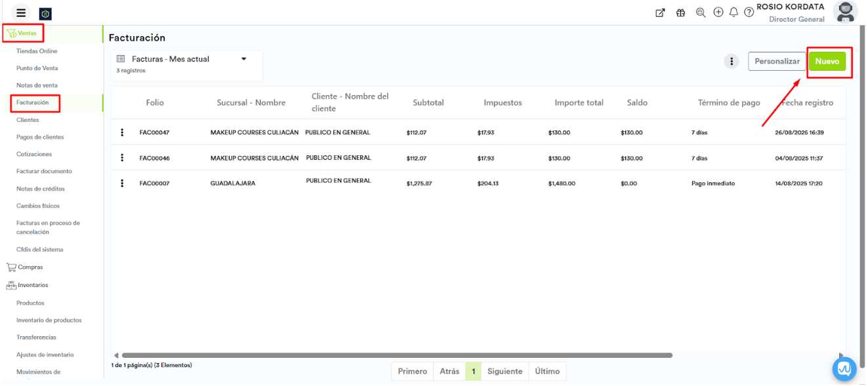This screenshot has width=868, height=386.
Task: Open the hamburger menu
Action: 22,13
